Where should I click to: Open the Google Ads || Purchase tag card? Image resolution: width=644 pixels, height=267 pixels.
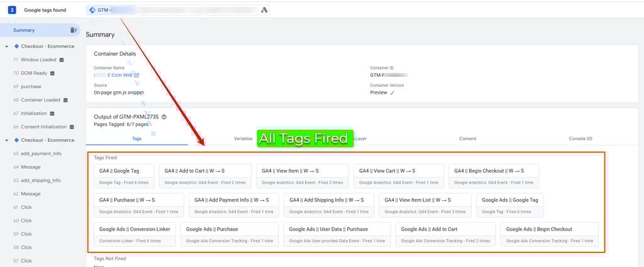point(230,234)
